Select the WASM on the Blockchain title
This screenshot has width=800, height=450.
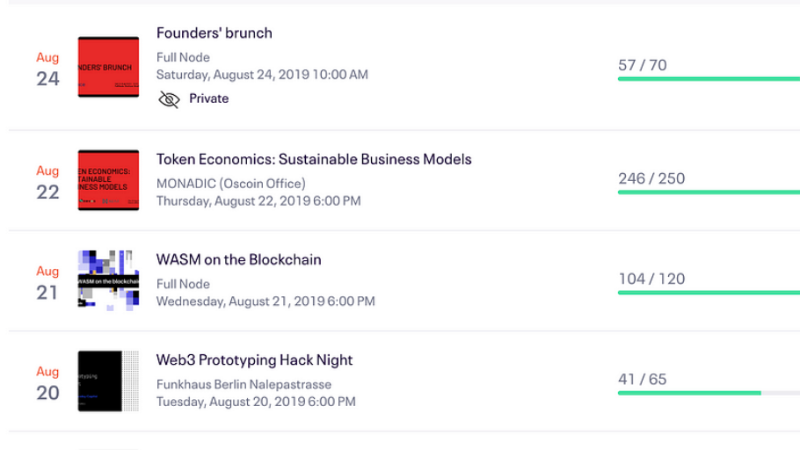click(x=239, y=260)
